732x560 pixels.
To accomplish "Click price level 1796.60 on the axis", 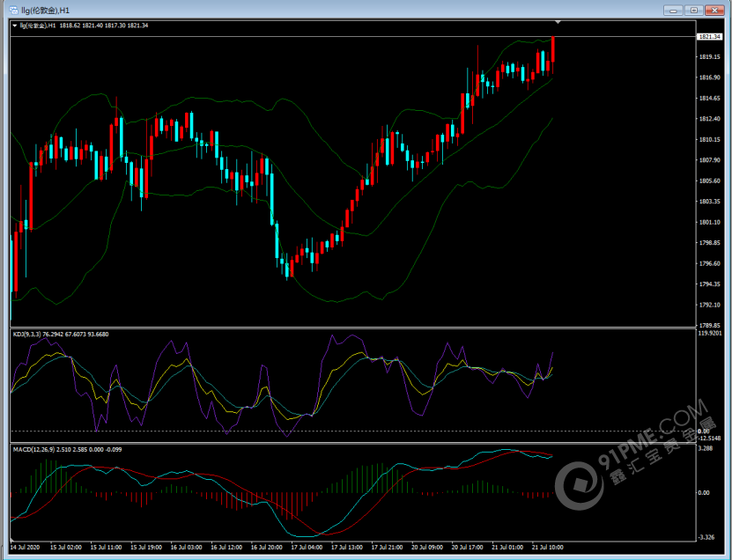I will click(x=709, y=263).
